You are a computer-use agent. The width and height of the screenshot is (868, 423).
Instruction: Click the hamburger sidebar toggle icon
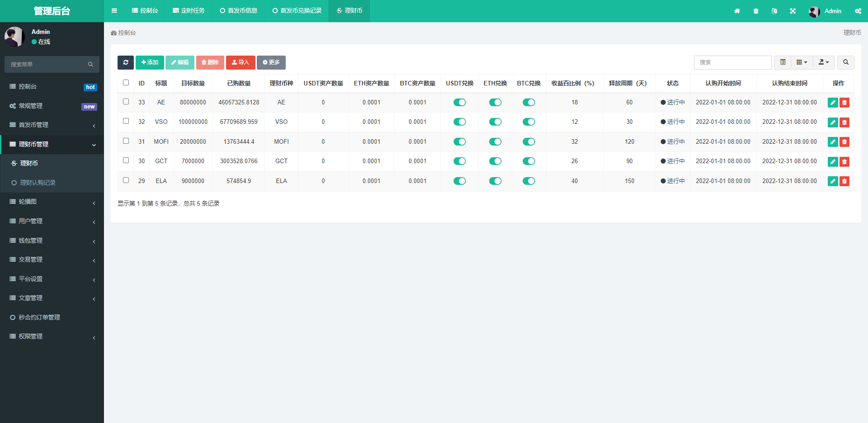pyautogui.click(x=114, y=11)
